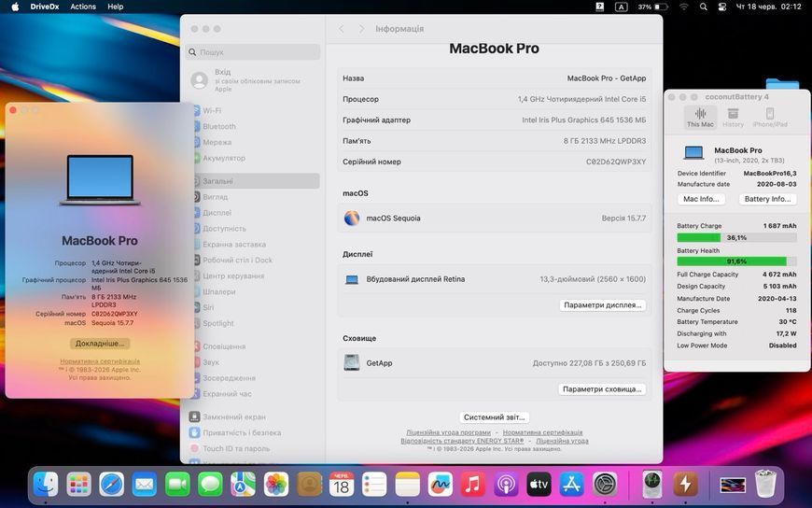Screen dimensions: 812x508
Task: Open the DriveDx menu
Action: point(45,7)
